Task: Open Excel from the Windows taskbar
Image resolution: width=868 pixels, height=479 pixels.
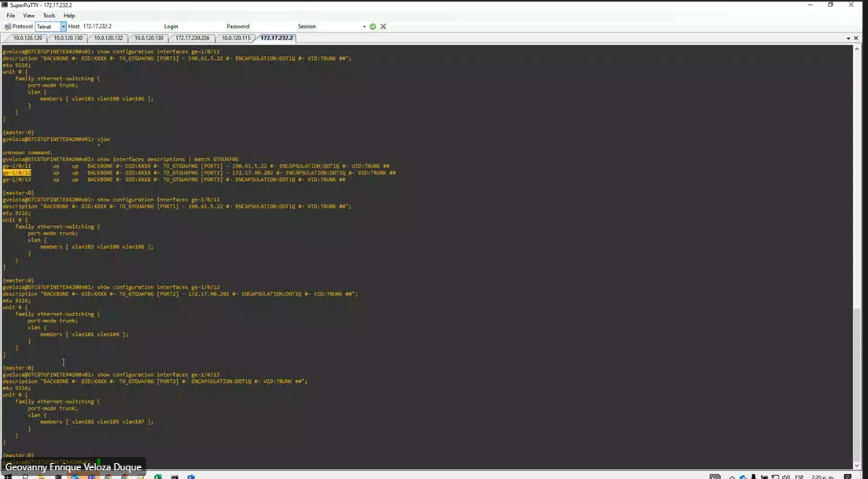Action: click(157, 476)
